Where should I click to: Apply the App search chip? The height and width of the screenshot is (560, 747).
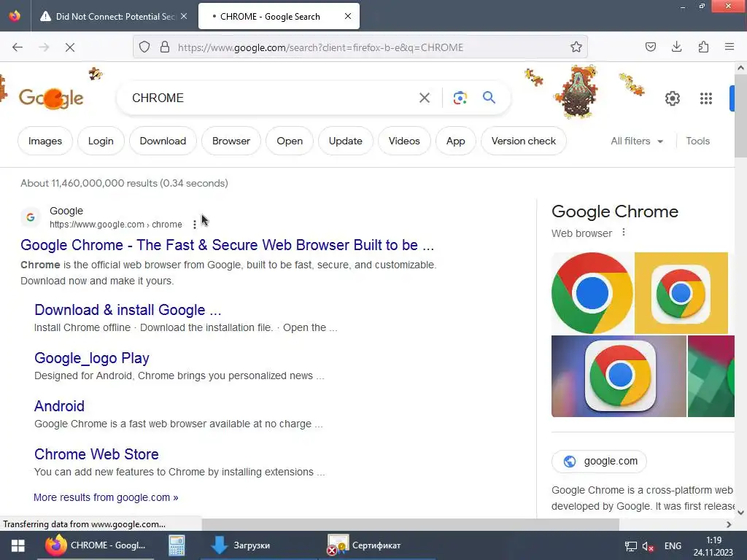[455, 141]
